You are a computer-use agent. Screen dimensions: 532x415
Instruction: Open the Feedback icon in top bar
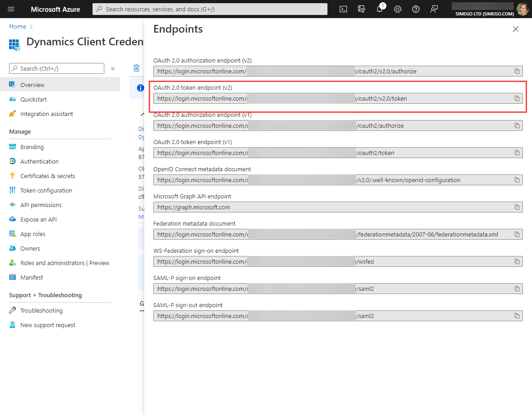pyautogui.click(x=434, y=9)
